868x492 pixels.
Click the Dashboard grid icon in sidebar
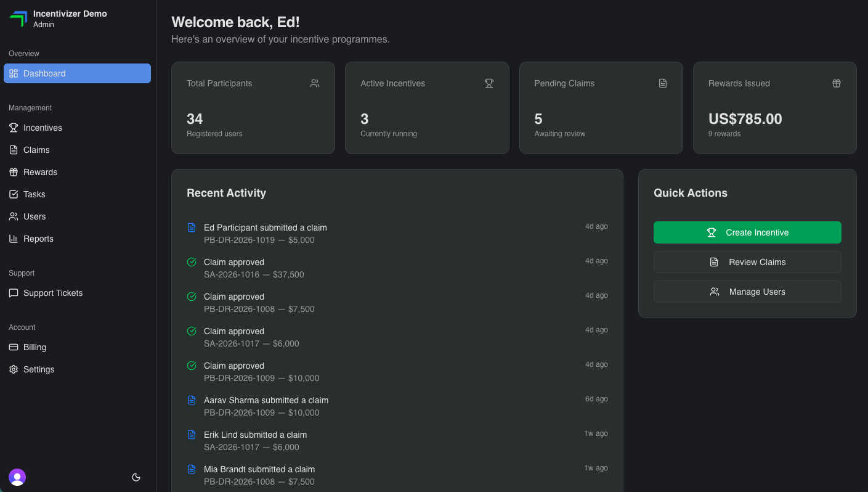[x=14, y=73]
